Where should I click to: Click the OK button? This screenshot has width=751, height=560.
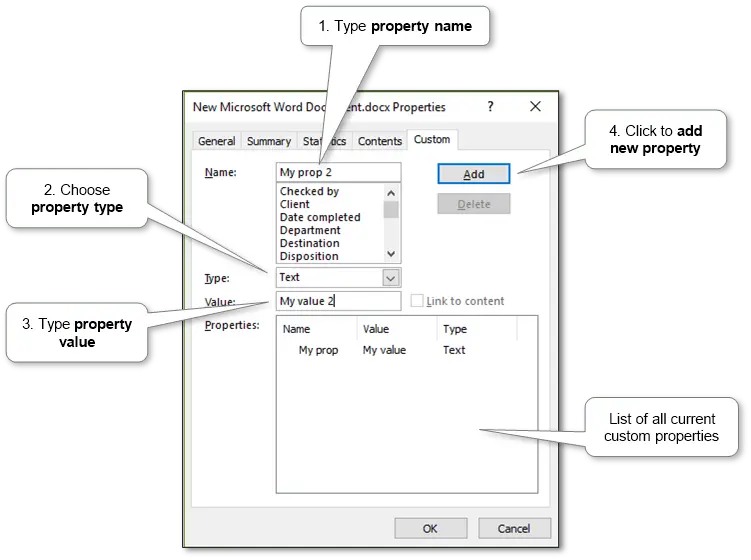431,528
